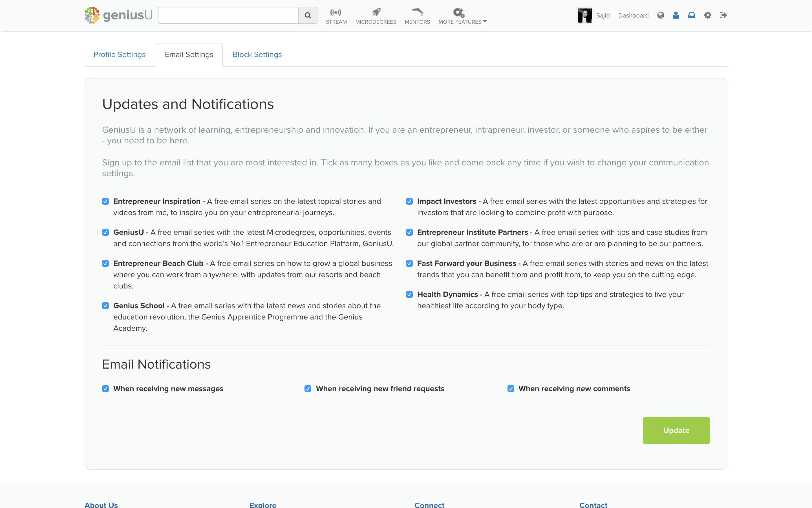
Task: Open the Mentors icon
Action: pos(417,12)
